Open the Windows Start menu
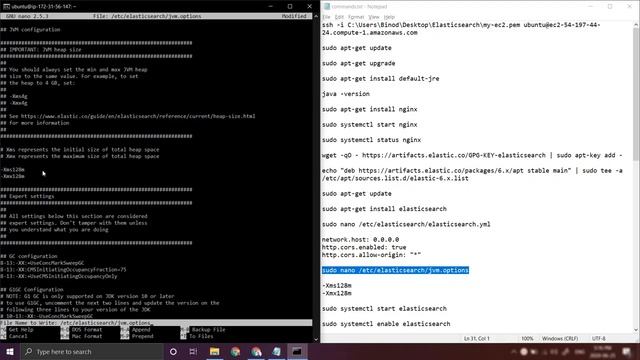This screenshot has width=640, height=360. [x=10, y=351]
